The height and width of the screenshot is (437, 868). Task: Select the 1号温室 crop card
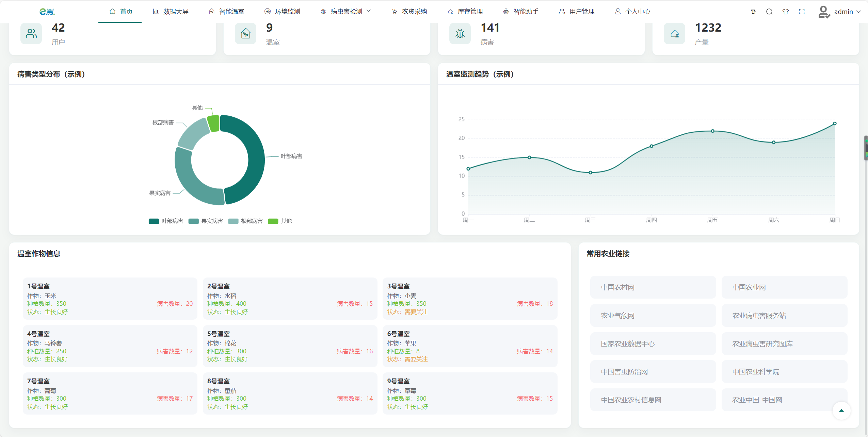coord(110,299)
